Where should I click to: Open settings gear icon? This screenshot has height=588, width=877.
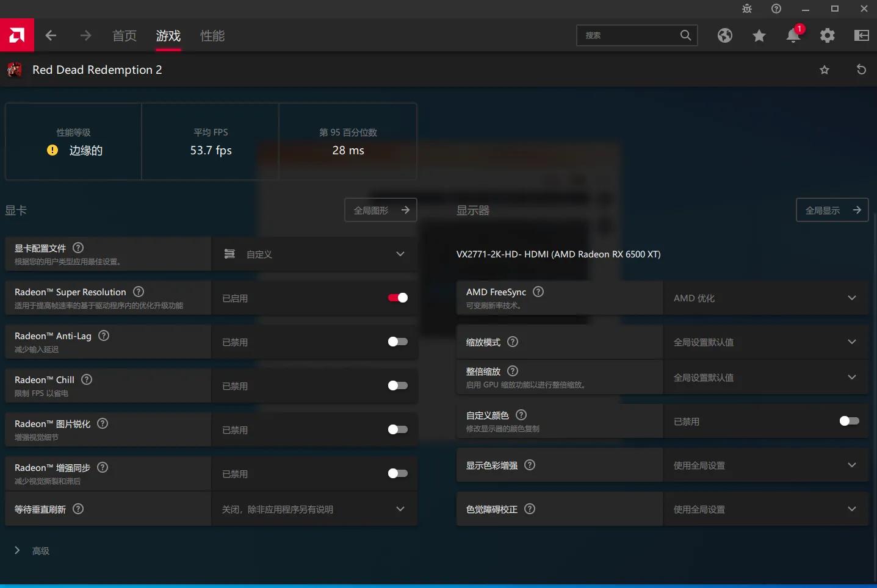coord(827,36)
